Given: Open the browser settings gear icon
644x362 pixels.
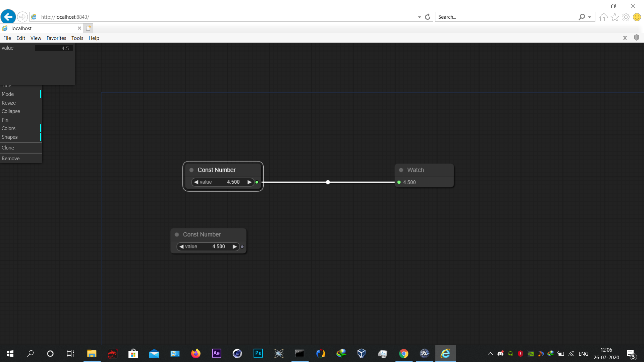Looking at the screenshot, I should click(626, 17).
